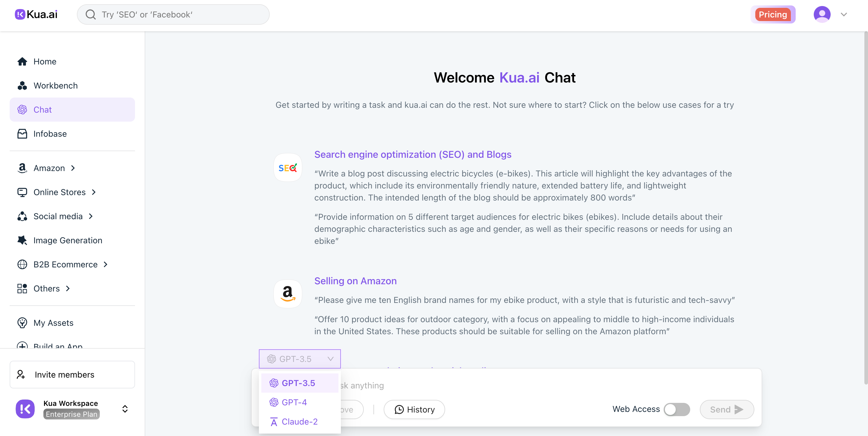868x436 pixels.
Task: Open the Home menu item
Action: pyautogui.click(x=72, y=62)
